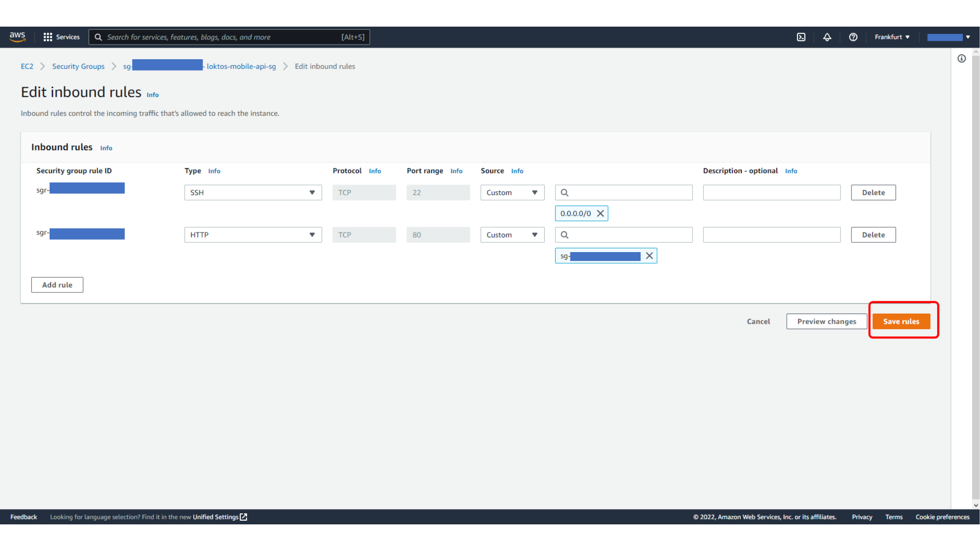Delete the HTTP inbound rule
Viewport: 980px width, 551px height.
[873, 235]
